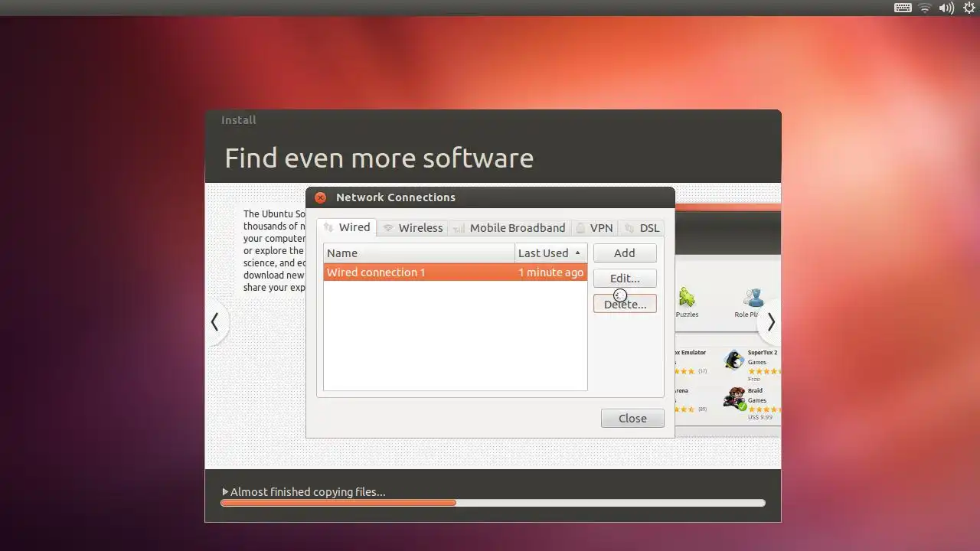Viewport: 980px width, 551px height.
Task: Click the Add connection button
Action: click(625, 253)
